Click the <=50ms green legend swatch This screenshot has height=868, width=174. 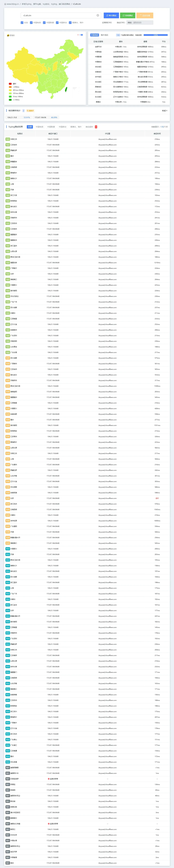click(x=10, y=100)
